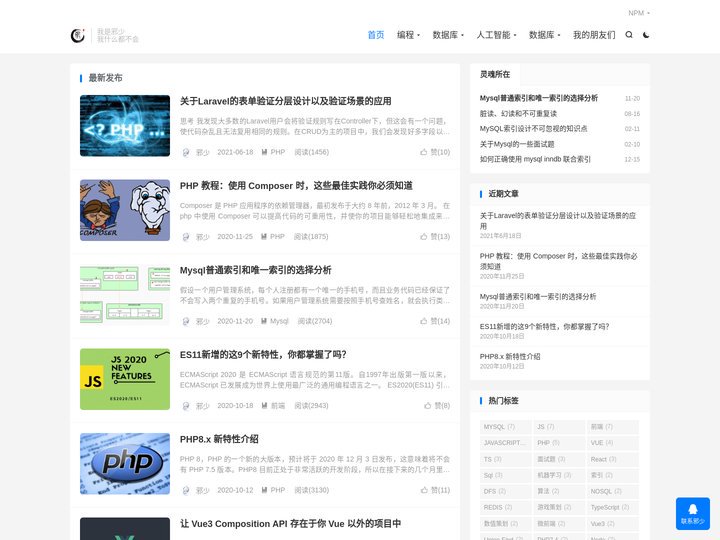Click thumbs-up icon beside 赞(11)

[x=424, y=490]
